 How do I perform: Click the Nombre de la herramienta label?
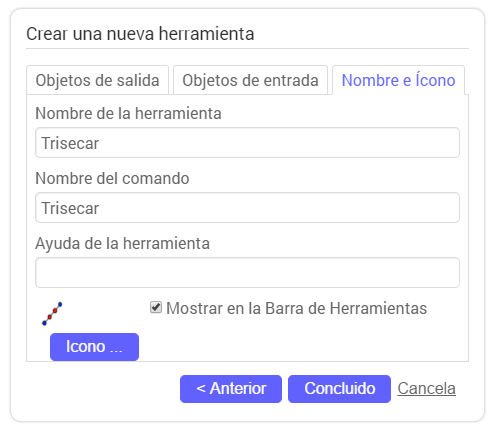[x=128, y=113]
